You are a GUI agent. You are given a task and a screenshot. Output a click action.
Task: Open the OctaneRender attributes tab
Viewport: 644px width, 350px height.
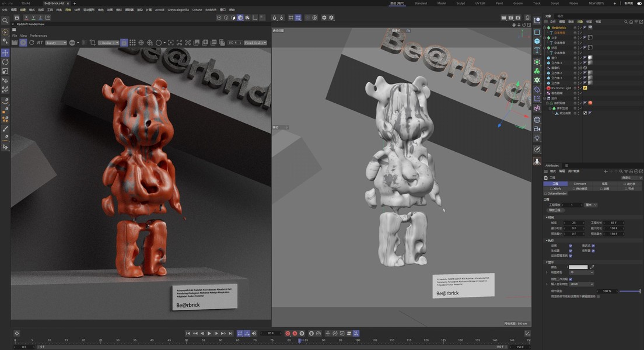tap(556, 194)
